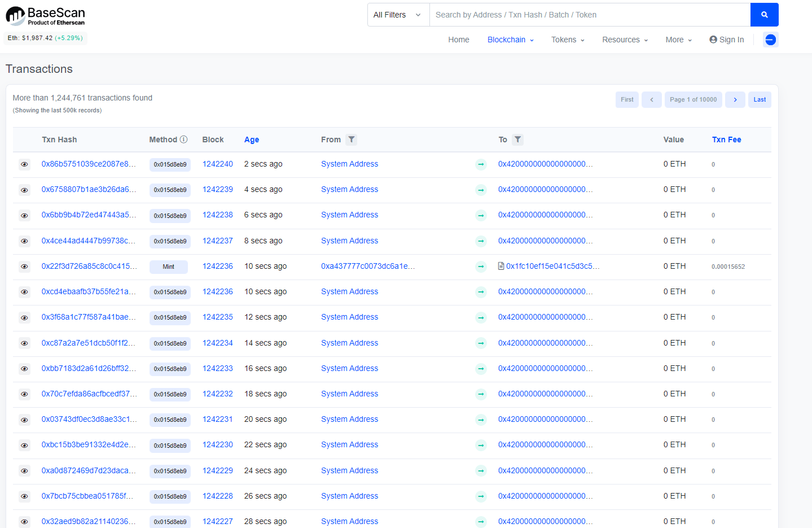
Task: Open sender address 0xa437777c0073dc6a1e
Action: click(x=368, y=266)
